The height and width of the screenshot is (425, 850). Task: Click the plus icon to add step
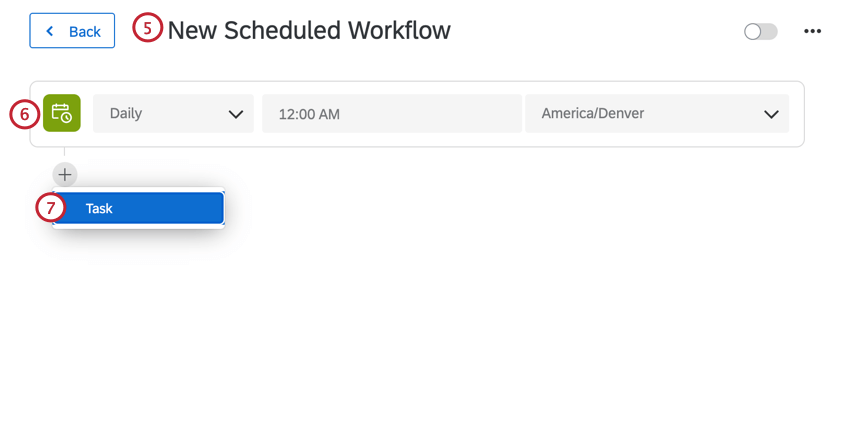point(64,174)
